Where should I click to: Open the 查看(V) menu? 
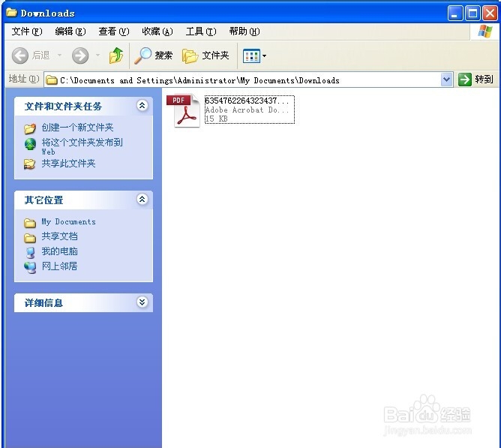coord(114,32)
